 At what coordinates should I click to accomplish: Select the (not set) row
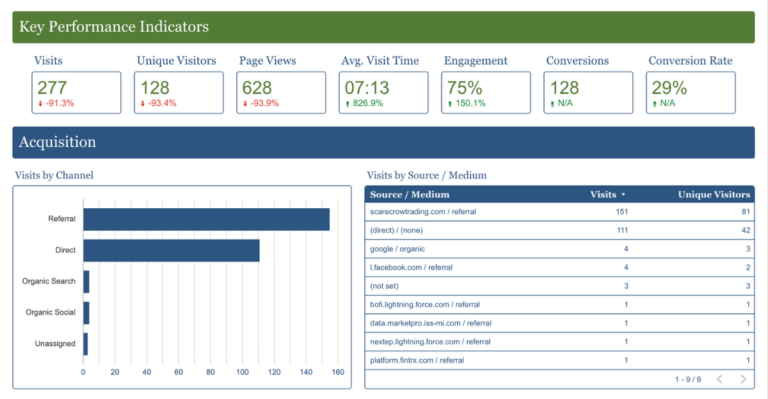[559, 286]
